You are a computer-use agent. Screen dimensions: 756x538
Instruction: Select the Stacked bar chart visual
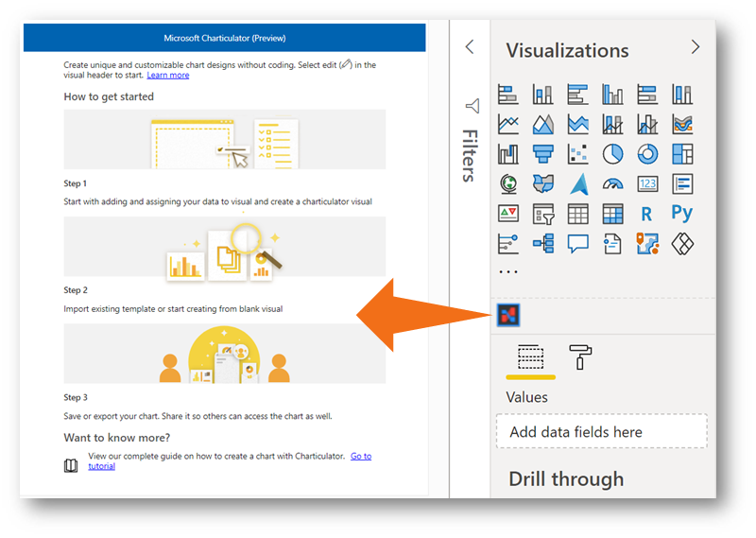(x=508, y=95)
